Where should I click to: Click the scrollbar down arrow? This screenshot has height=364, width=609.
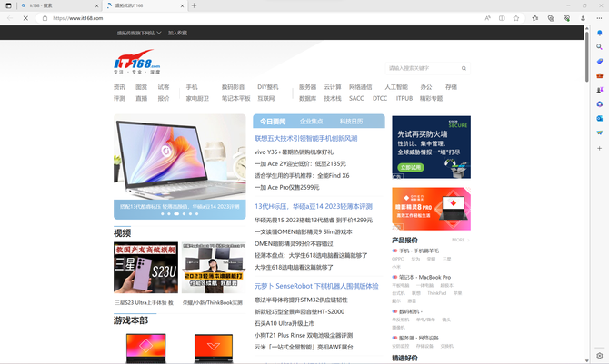(x=587, y=360)
